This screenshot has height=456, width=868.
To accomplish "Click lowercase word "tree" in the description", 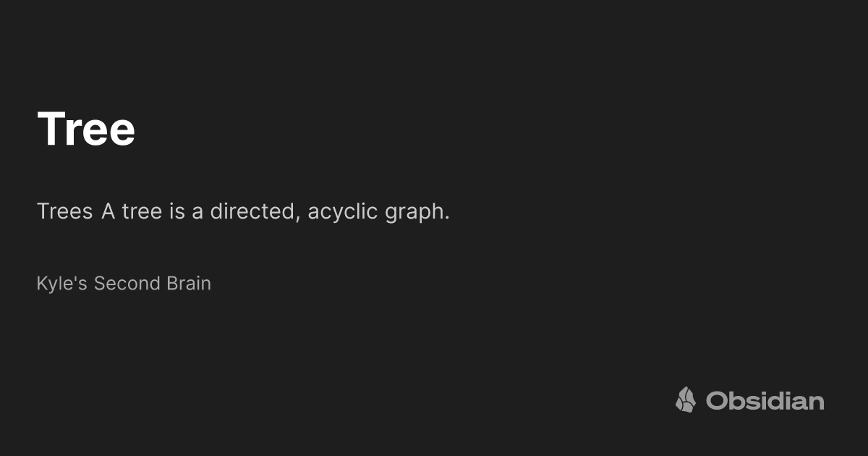I will coord(142,212).
